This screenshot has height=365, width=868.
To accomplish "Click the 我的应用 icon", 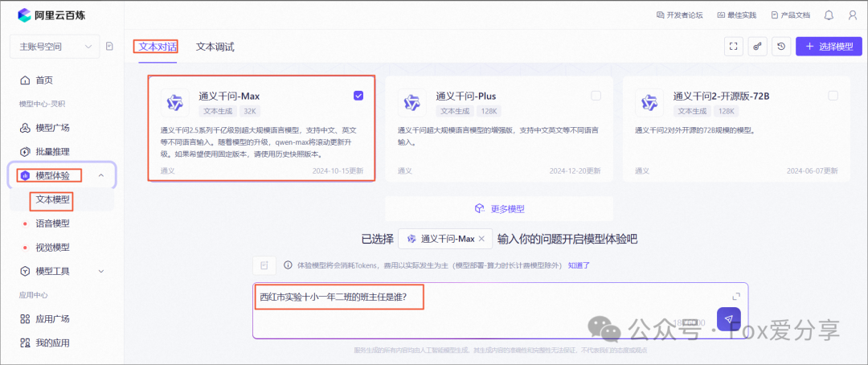I will tap(25, 342).
